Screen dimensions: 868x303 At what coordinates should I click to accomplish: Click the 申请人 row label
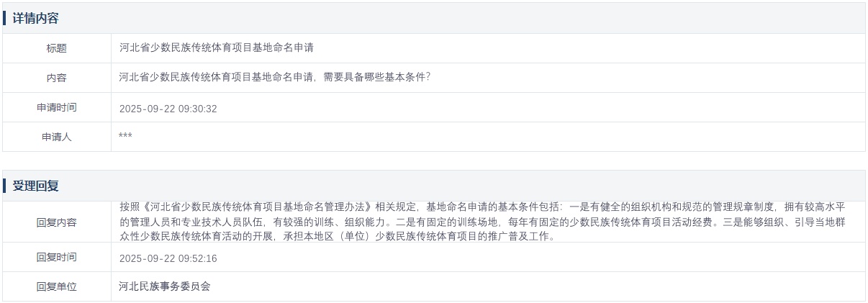57,137
